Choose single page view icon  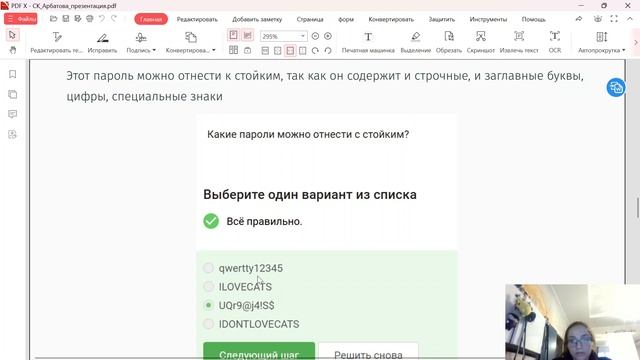coord(233,35)
